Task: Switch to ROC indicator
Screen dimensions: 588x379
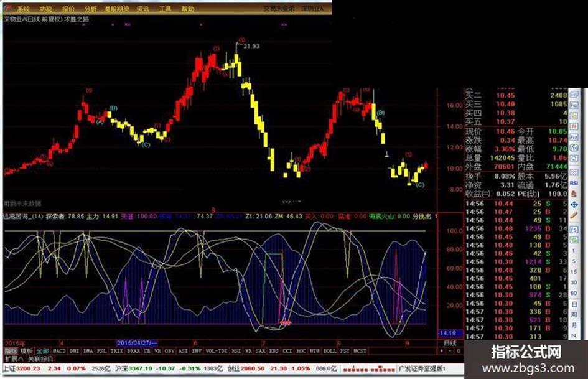Action: [301, 351]
